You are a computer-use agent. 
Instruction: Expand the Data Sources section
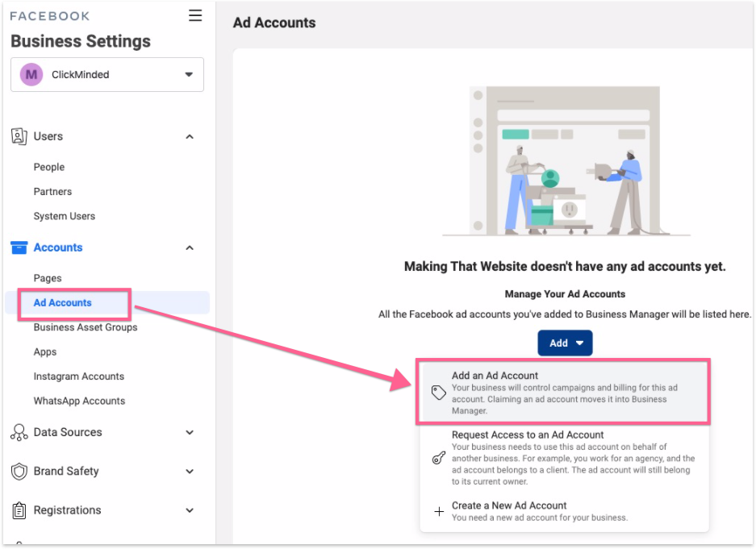pyautogui.click(x=190, y=432)
